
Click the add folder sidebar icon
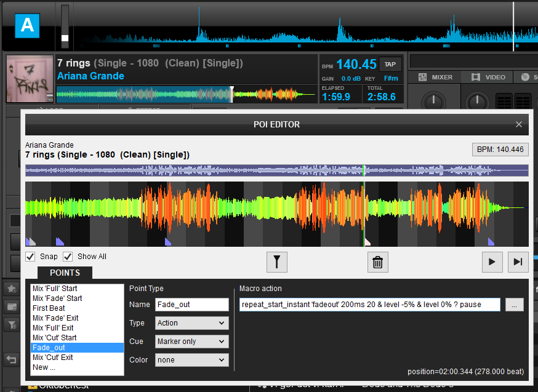pyautogui.click(x=11, y=306)
